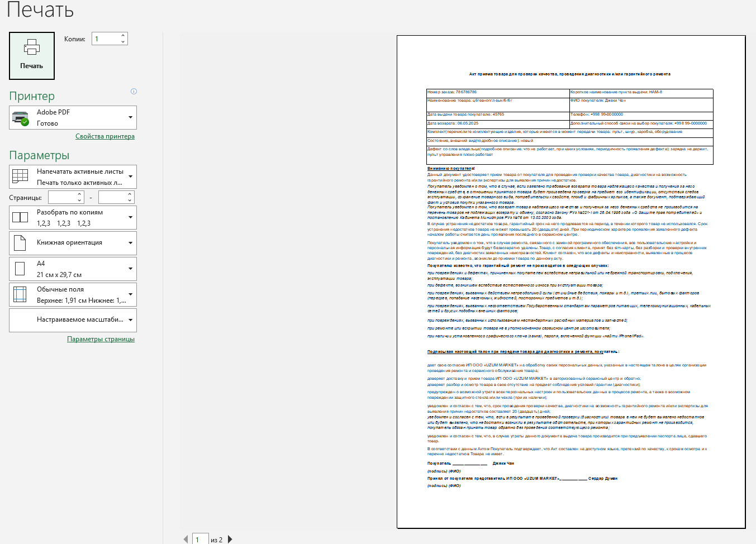
Task: Open the collate copies dropdown
Action: pyautogui.click(x=73, y=218)
